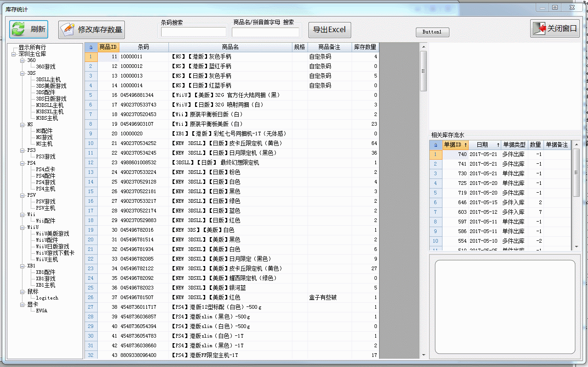Click the green refresh arrows icon
The height and width of the screenshot is (367, 588).
coord(18,29)
